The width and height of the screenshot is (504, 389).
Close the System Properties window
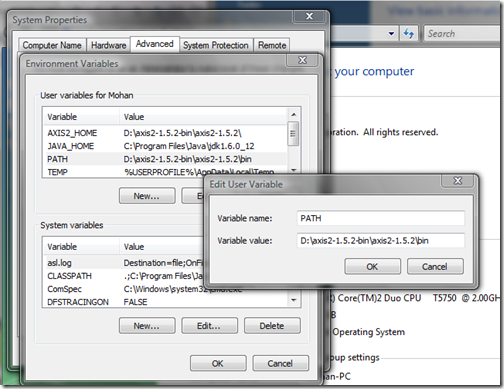309,16
